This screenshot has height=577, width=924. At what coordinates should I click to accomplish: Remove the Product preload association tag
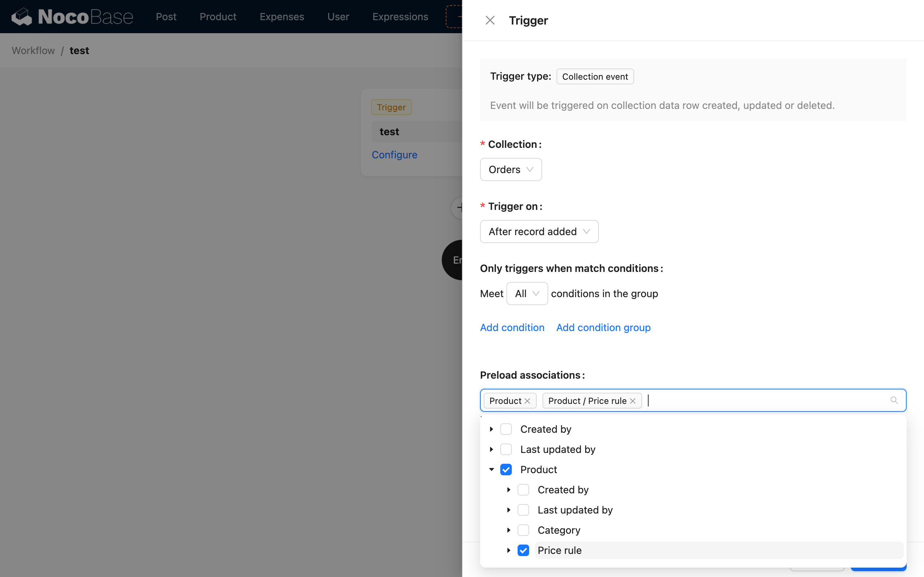[528, 401]
